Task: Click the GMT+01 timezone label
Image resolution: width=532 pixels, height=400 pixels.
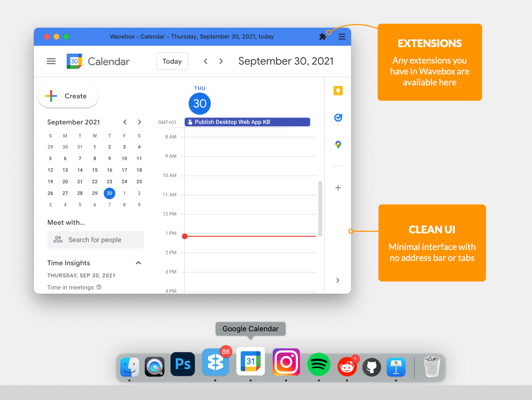Action: [167, 122]
